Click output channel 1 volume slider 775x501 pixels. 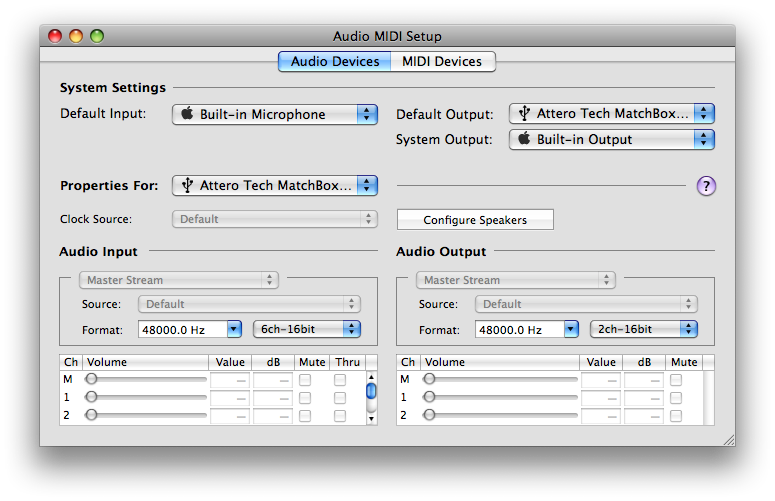(502, 398)
